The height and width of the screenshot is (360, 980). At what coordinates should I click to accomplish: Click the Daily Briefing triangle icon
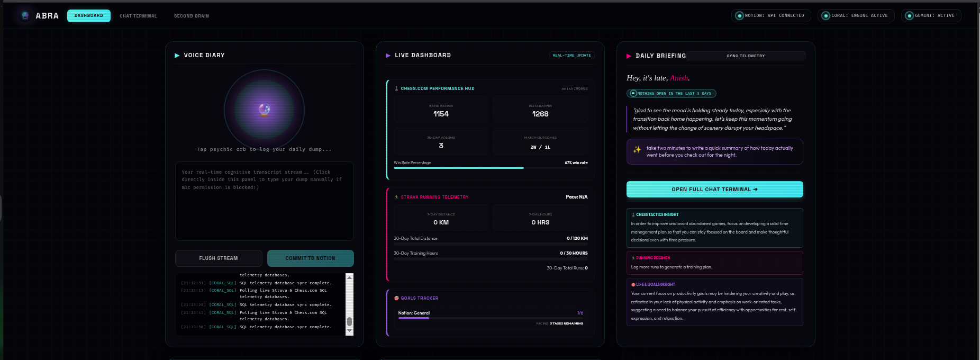click(629, 56)
